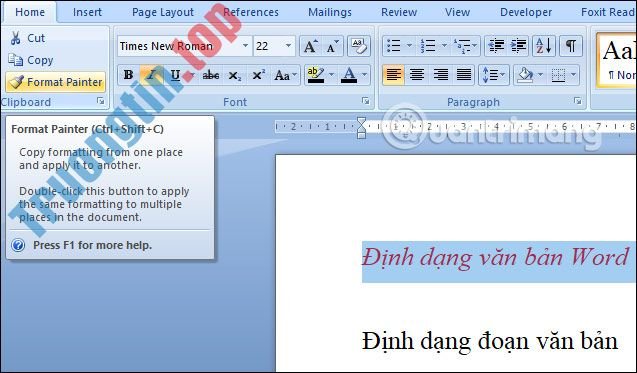
Task: Open the Mailings tab
Action: [329, 12]
